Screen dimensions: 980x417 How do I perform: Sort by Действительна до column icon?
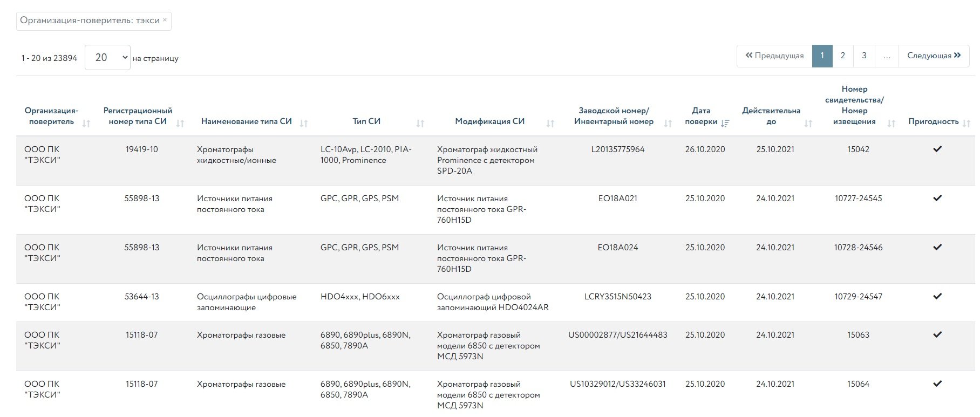[x=808, y=124]
